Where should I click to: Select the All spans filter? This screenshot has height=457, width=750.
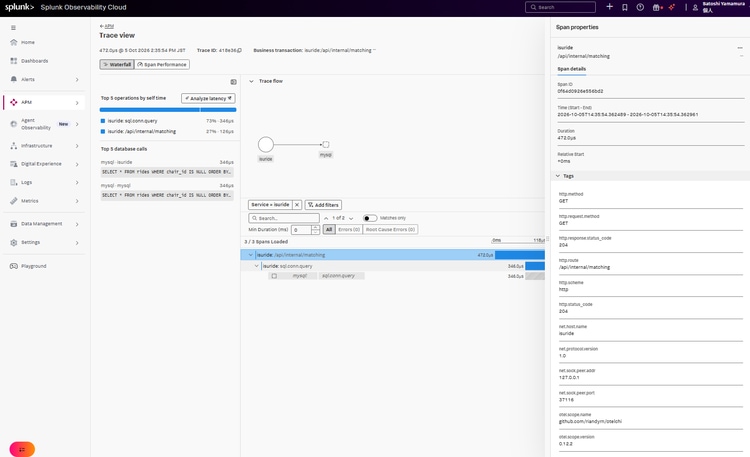[x=329, y=230]
